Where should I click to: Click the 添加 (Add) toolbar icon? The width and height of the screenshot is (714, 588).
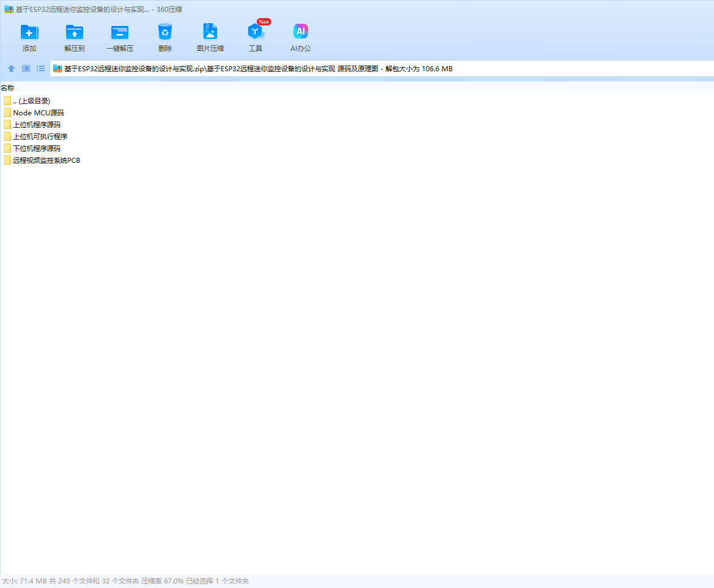(29, 32)
